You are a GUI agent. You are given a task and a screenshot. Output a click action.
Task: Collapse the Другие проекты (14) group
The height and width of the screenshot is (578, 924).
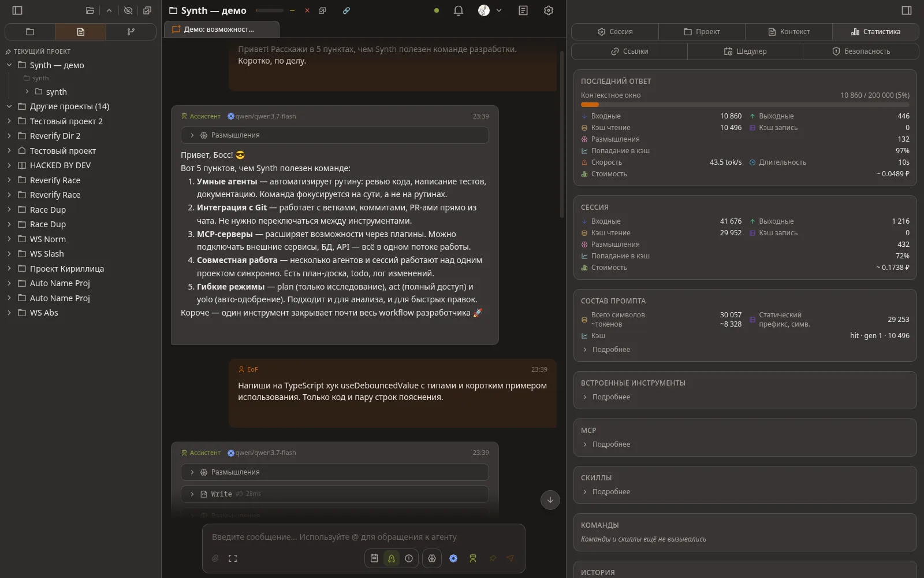[9, 106]
